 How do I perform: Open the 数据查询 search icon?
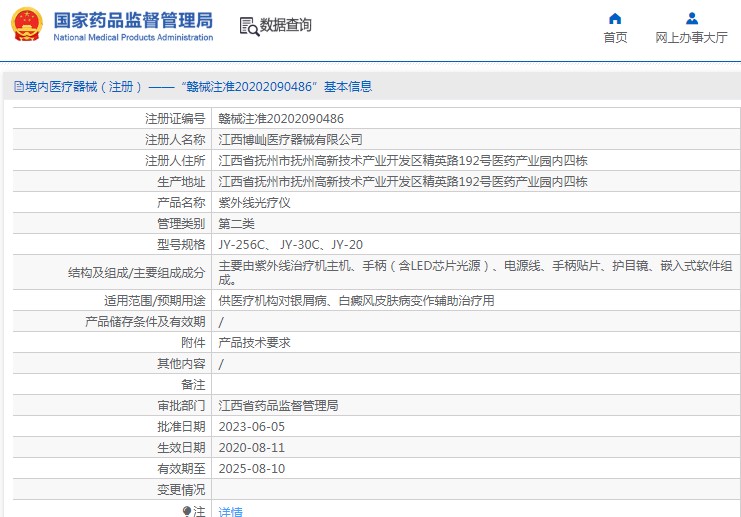coord(249,26)
